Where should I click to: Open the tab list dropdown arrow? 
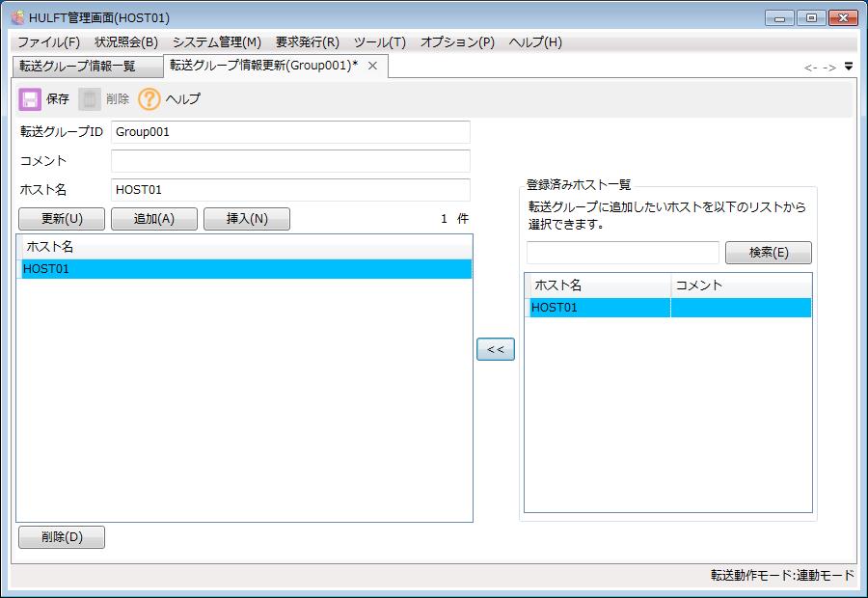pyautogui.click(x=848, y=67)
